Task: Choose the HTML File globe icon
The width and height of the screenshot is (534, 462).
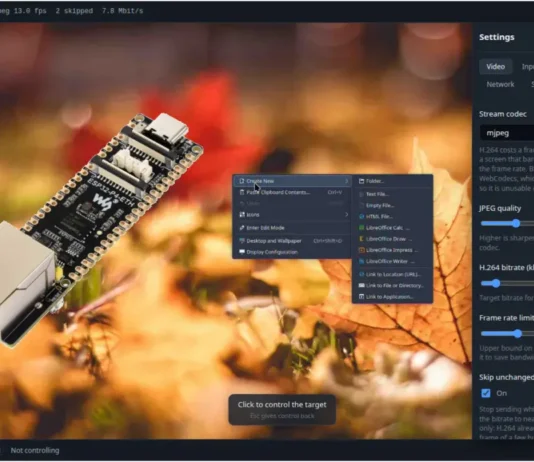Action: pyautogui.click(x=361, y=217)
